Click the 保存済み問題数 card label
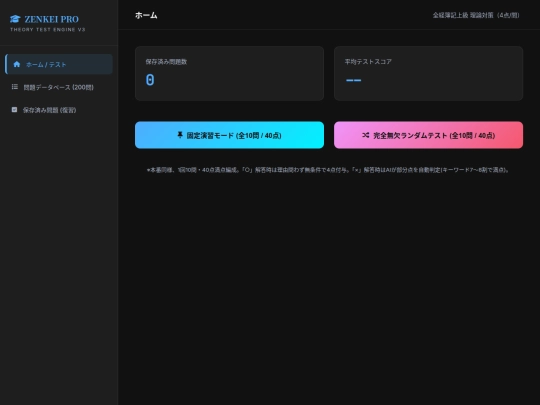This screenshot has height=405, width=540. tap(166, 62)
